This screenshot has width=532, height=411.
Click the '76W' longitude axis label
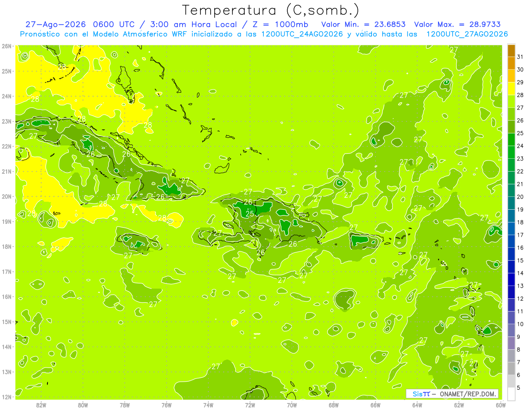167,405
